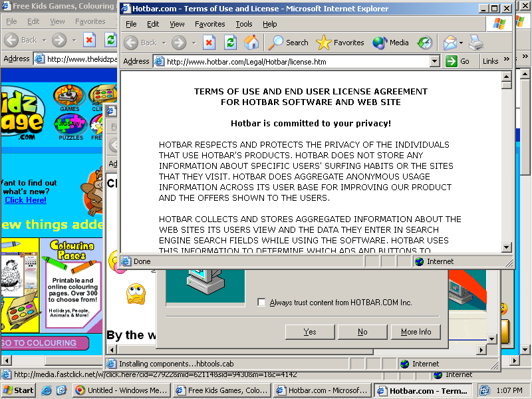Open View menu in Free Kids Games window
Screen dimensions: 532x399
[x=57, y=21]
